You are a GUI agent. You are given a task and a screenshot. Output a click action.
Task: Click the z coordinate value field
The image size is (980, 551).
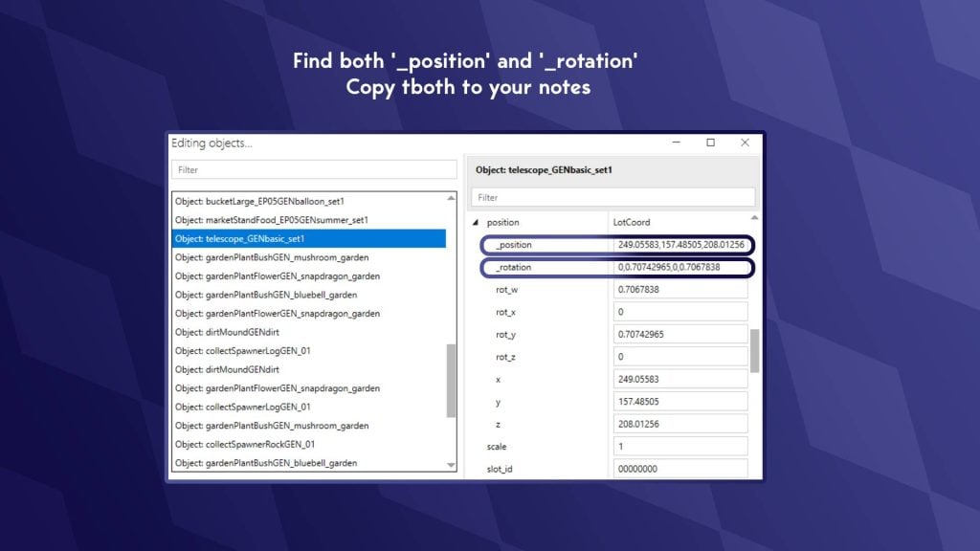tap(679, 424)
